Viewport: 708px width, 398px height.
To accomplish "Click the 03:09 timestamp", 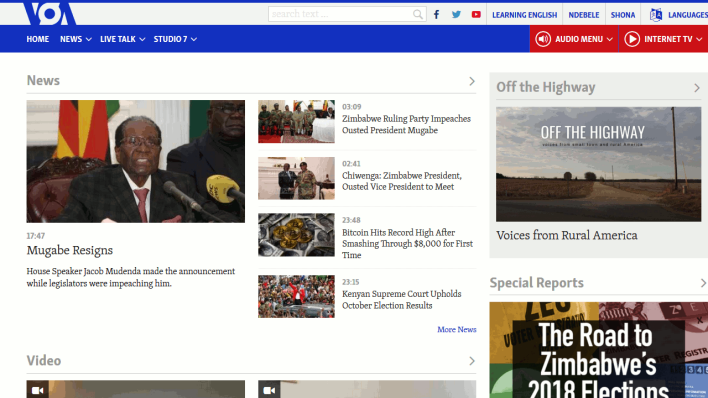I will tap(351, 107).
